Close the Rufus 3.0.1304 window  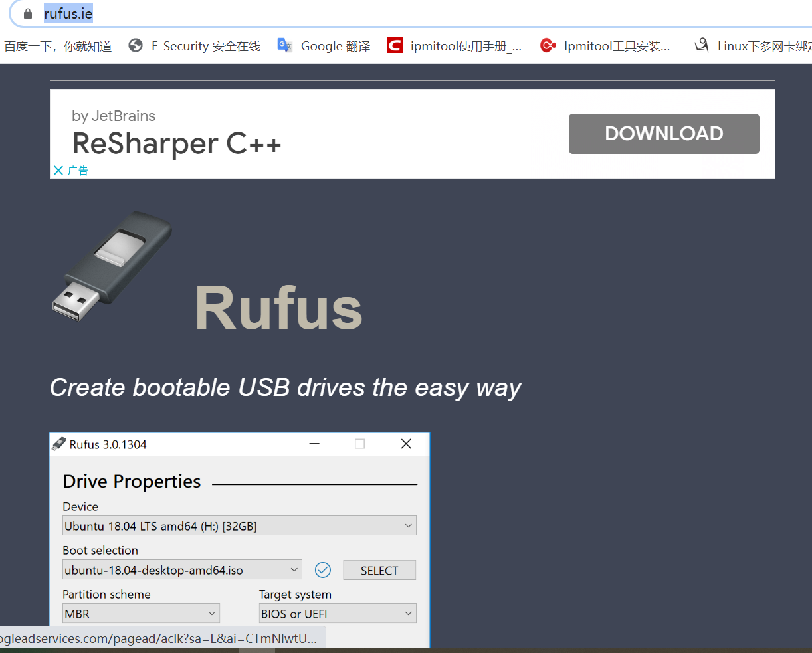[x=406, y=444]
